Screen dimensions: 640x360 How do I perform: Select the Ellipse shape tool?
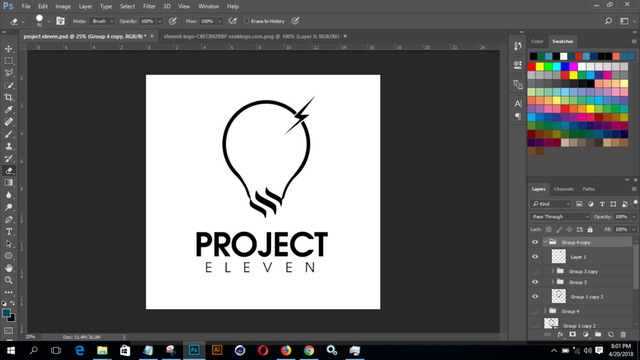coord(9,256)
